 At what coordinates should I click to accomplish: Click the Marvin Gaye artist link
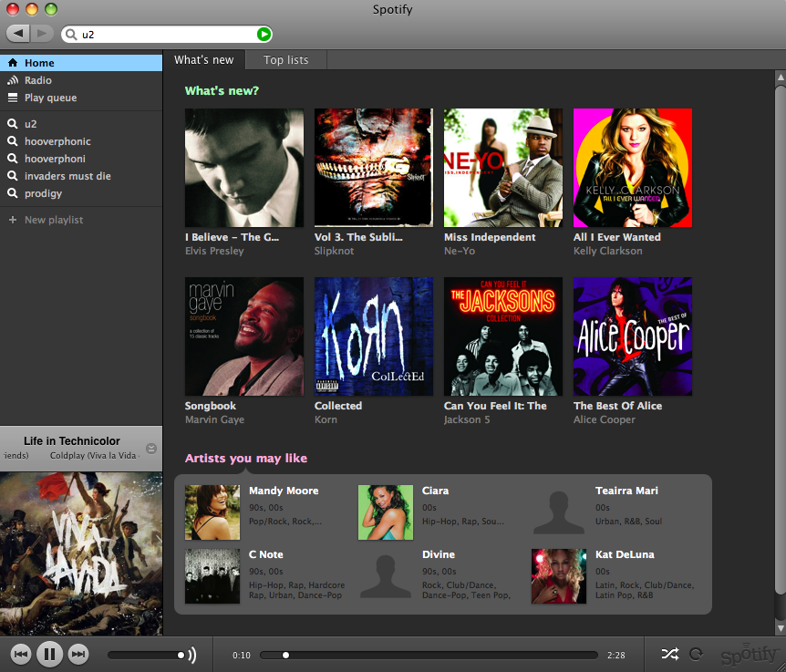(x=214, y=419)
